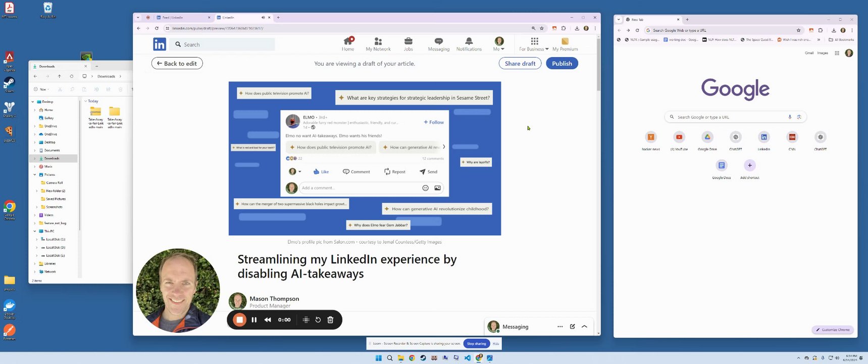Click the LinkedIn logo

click(160, 44)
